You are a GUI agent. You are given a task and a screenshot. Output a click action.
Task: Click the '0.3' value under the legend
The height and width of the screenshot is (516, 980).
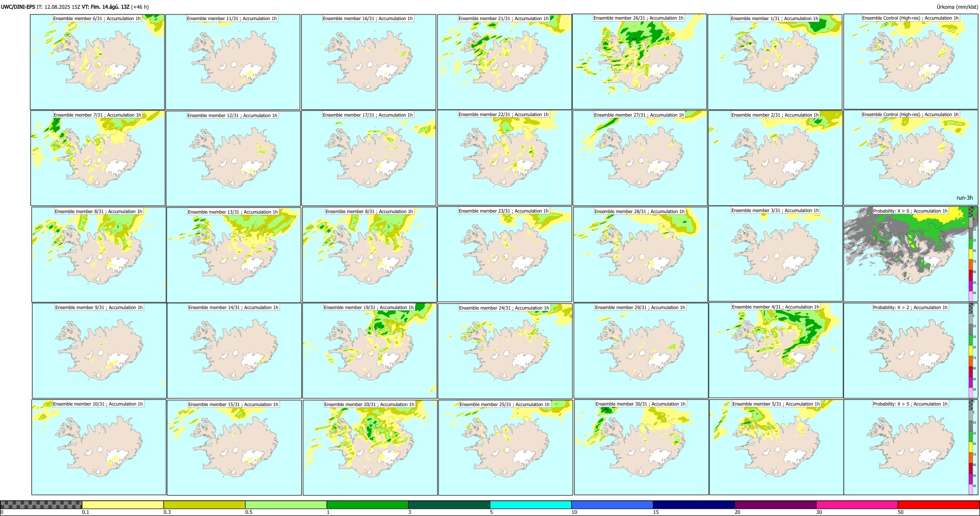coord(167,512)
